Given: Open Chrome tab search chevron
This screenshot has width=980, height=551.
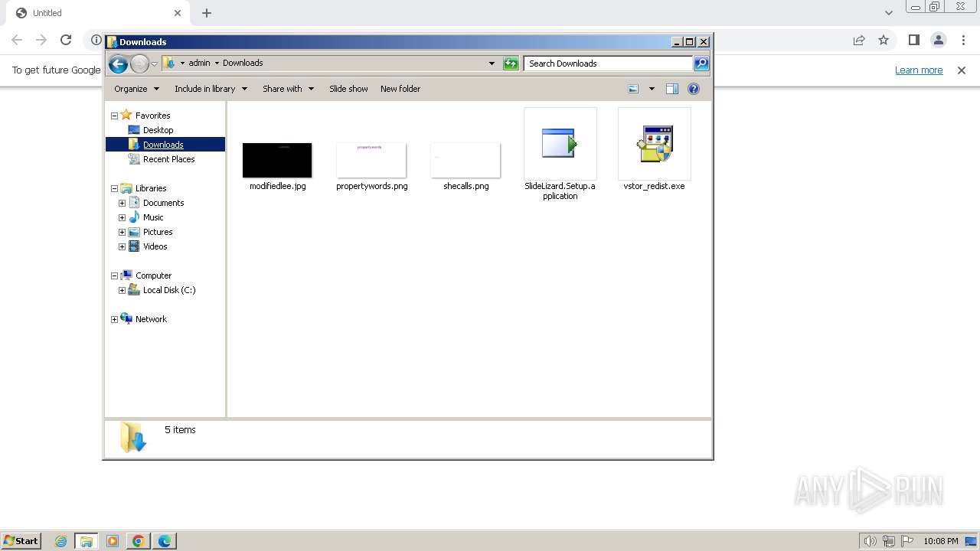Looking at the screenshot, I should (x=888, y=12).
